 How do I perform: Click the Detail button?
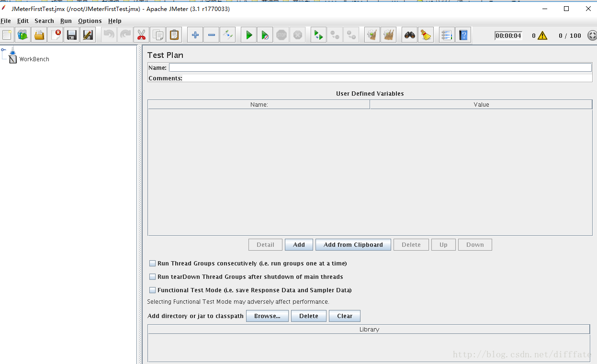pyautogui.click(x=265, y=244)
